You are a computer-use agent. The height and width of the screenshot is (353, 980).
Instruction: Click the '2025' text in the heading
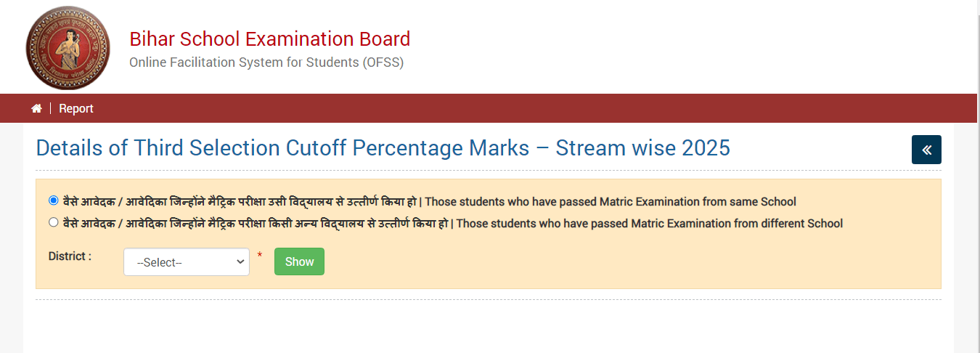pos(706,148)
